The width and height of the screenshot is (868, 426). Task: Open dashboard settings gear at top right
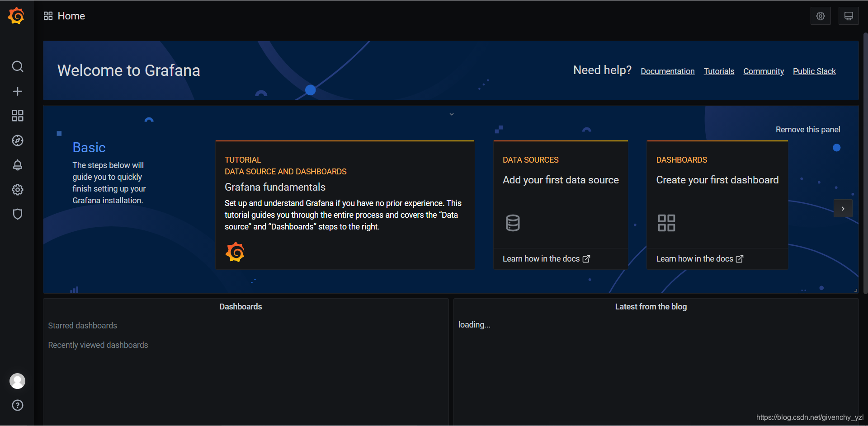point(821,16)
